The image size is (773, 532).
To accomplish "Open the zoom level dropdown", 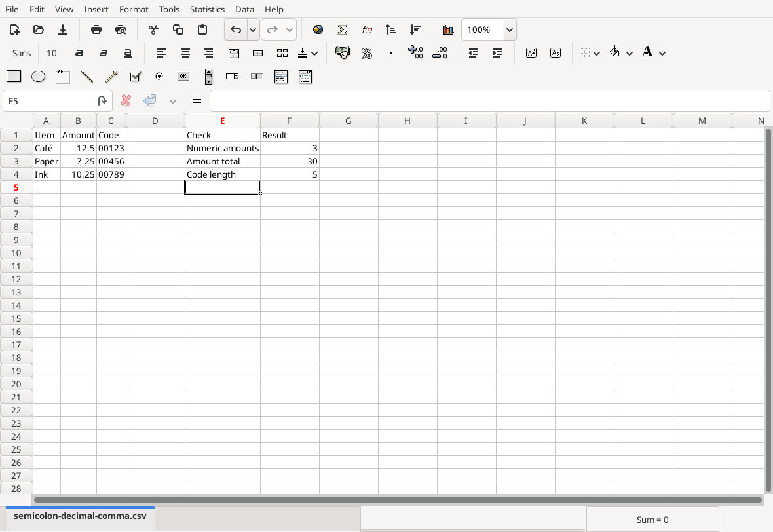I will (510, 29).
